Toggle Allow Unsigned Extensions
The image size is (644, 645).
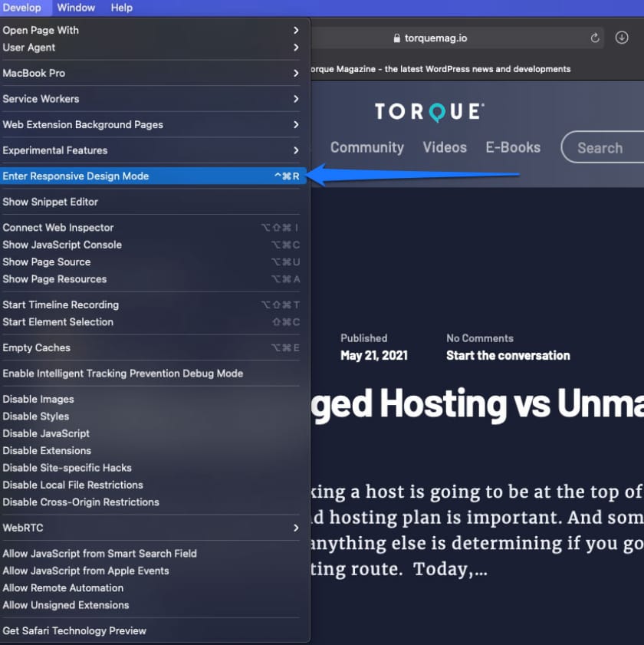pos(150,605)
